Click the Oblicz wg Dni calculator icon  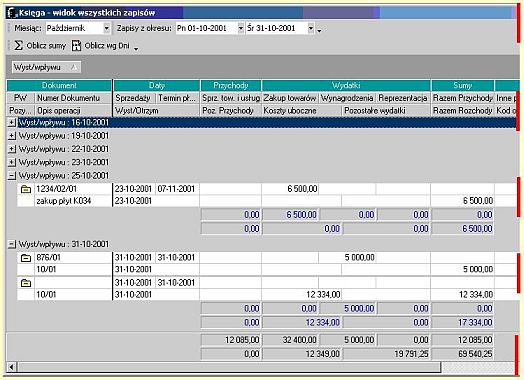click(x=77, y=45)
